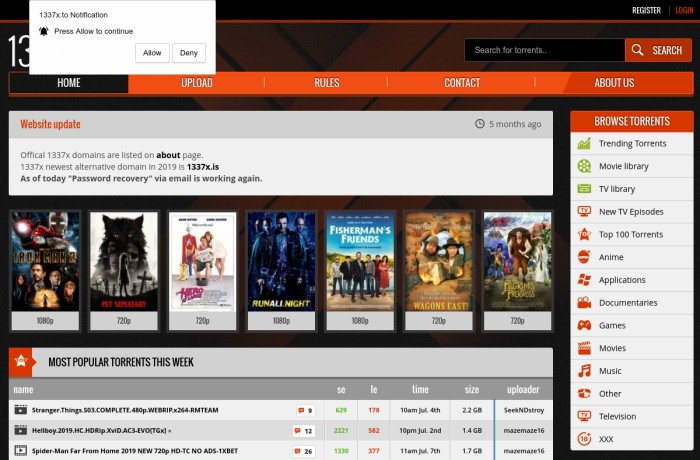700x460 pixels.
Task: Click the video icon beside Stranger Things torrent
Action: point(21,410)
